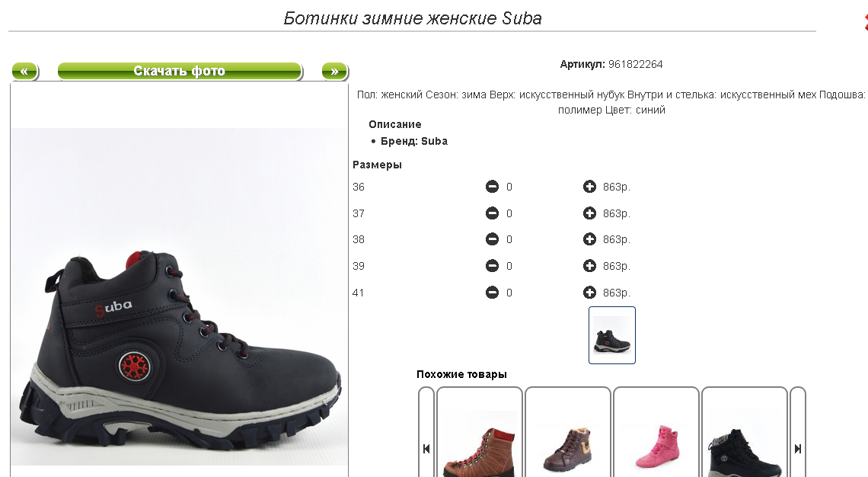Viewport: 868px width, 477px height.
Task: Increase quantity for size 38
Action: pos(589,239)
